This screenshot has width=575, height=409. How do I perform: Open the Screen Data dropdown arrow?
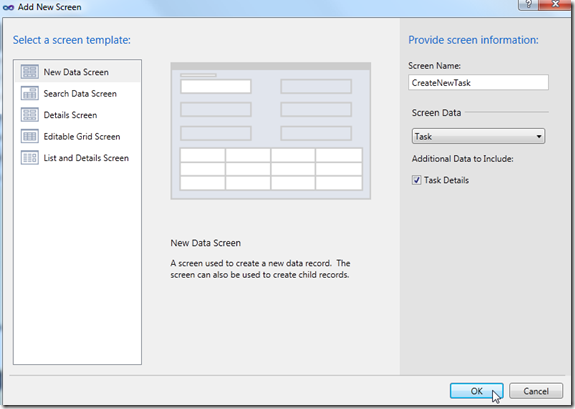539,136
